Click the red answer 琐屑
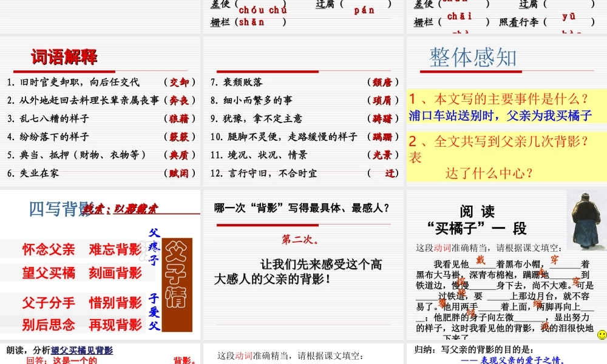Image resolution: width=607 pixels, height=364 pixels. coord(382,100)
